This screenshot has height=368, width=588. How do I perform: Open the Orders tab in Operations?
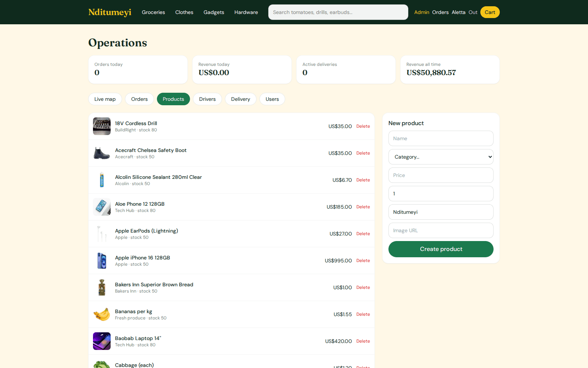pyautogui.click(x=139, y=99)
